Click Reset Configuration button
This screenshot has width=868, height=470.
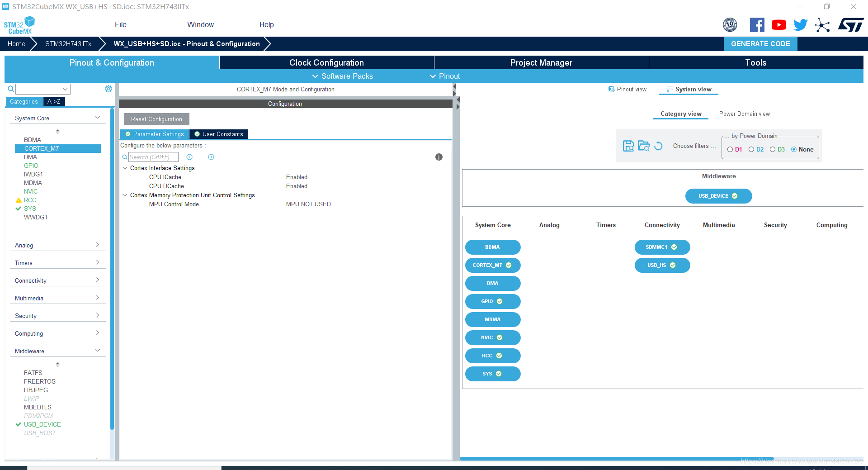click(x=156, y=119)
